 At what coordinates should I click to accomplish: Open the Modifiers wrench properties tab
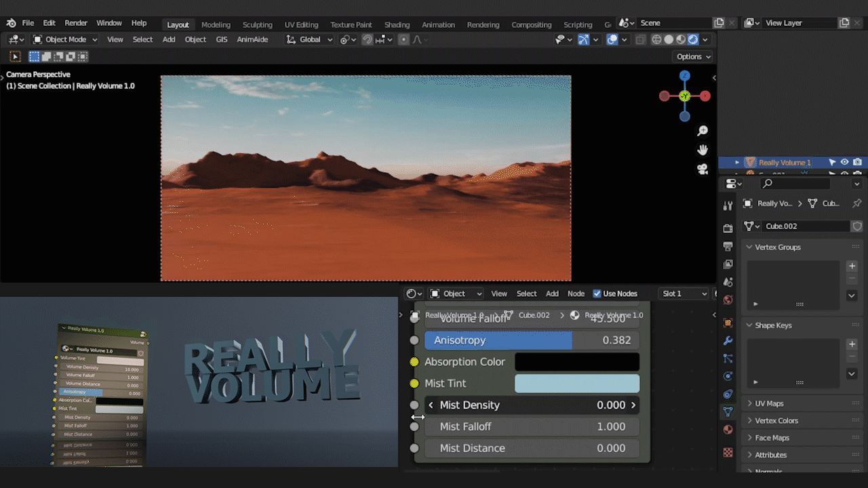[728, 340]
